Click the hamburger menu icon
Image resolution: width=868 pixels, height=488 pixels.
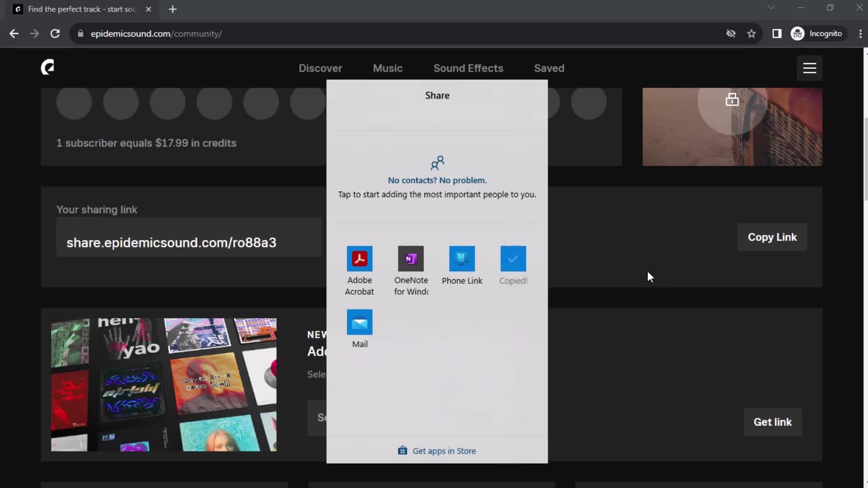click(x=809, y=68)
